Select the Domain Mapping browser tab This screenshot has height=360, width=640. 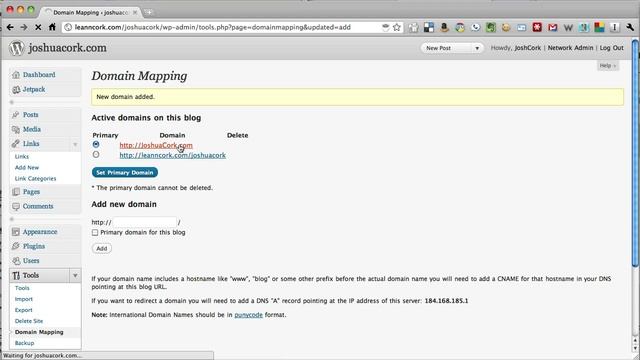tap(91, 13)
